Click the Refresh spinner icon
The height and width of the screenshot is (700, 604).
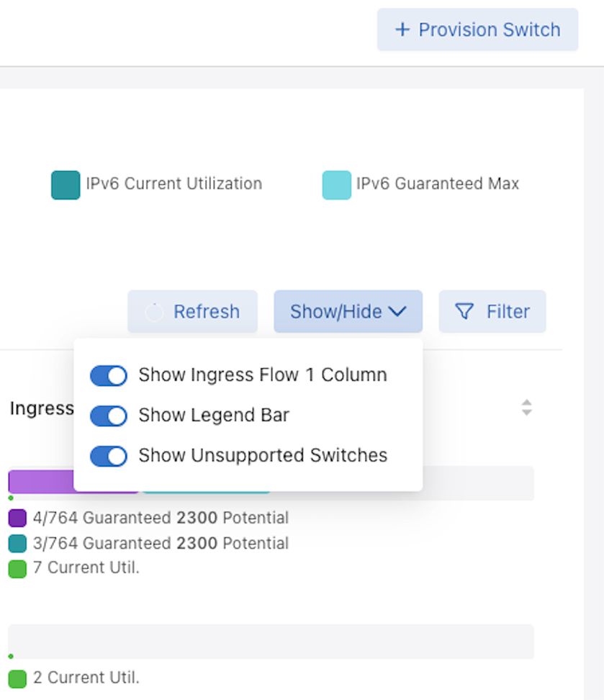click(x=154, y=312)
